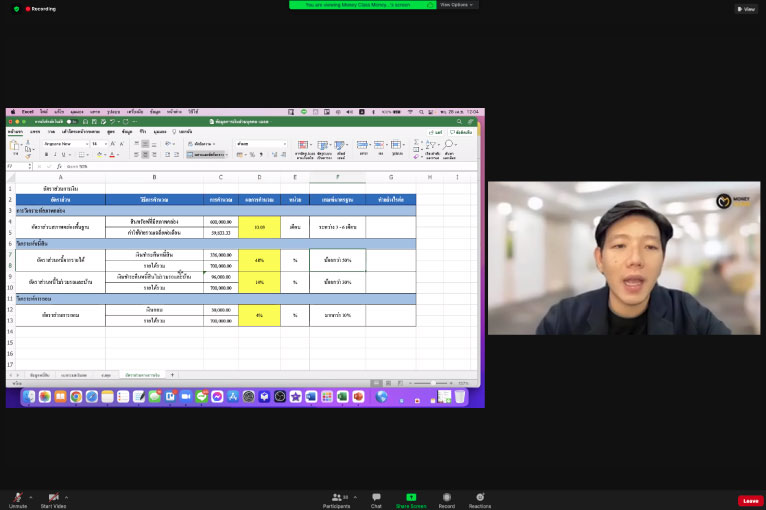Open the Reactions menu
The width and height of the screenshot is (766, 510).
point(480,497)
